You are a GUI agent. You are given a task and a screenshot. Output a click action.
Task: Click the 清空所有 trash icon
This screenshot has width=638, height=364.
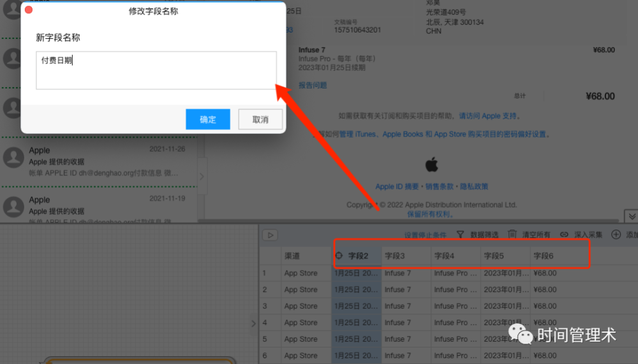(512, 234)
